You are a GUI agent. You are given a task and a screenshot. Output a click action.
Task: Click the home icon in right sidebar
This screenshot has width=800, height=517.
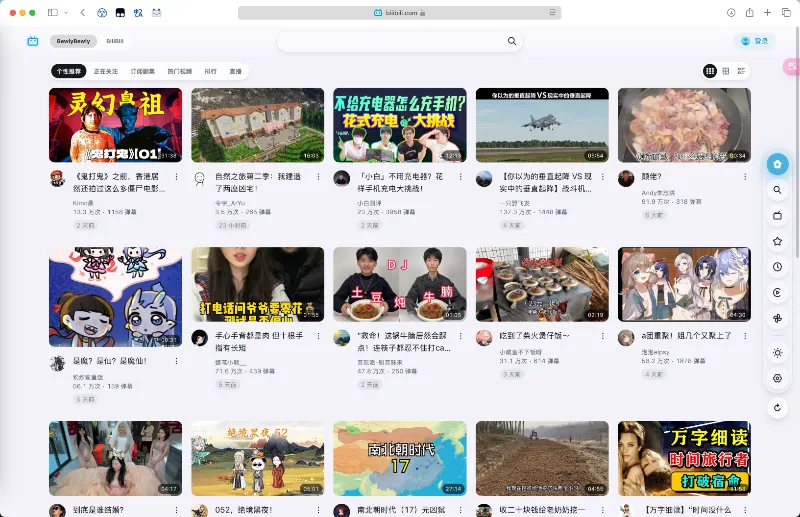pyautogui.click(x=777, y=164)
